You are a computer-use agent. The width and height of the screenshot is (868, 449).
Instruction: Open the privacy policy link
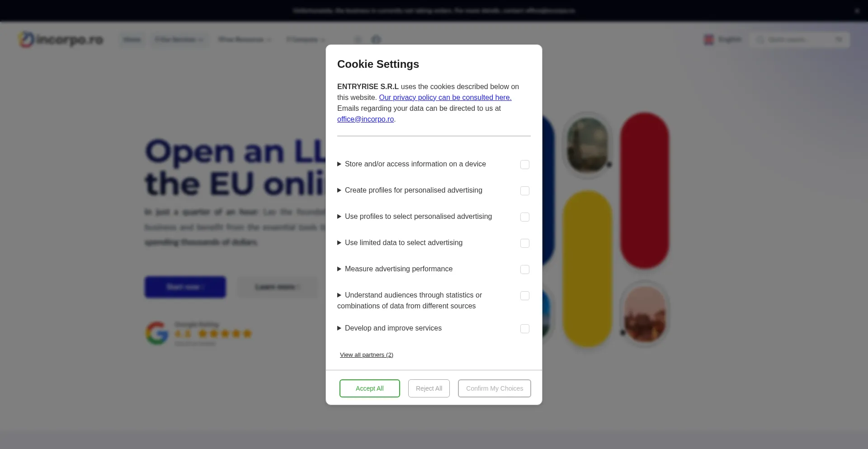(445, 98)
